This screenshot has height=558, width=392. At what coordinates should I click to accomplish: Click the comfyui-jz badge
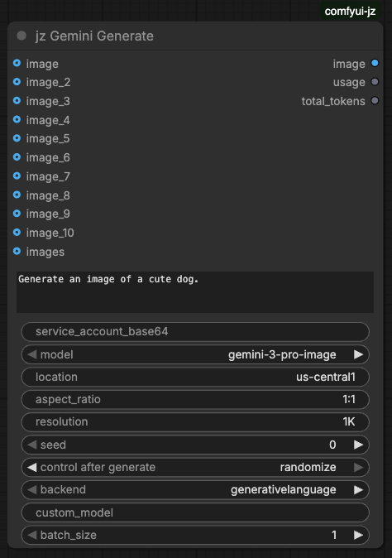(x=350, y=12)
